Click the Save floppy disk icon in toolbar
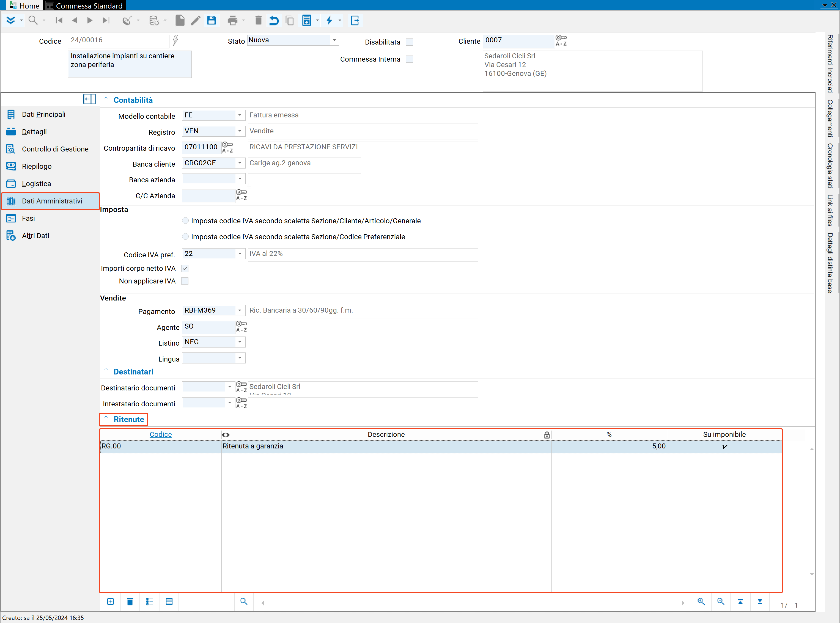This screenshot has width=840, height=623. [x=212, y=20]
